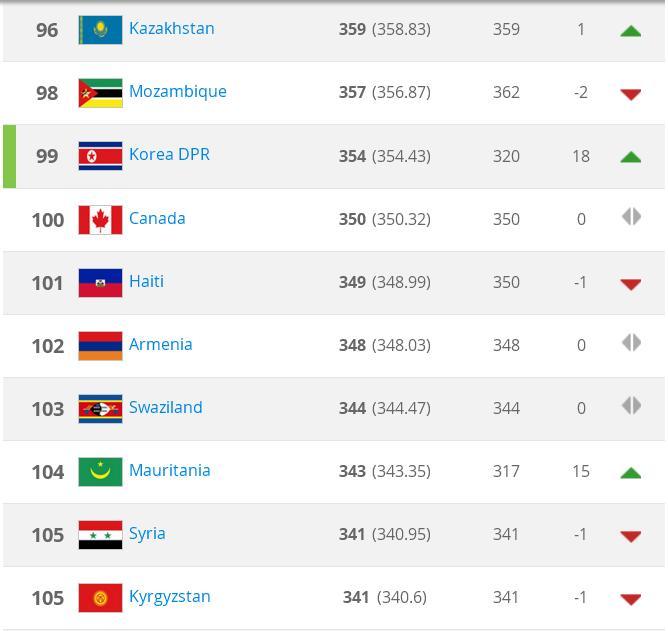668x631 pixels.
Task: Click the Syria flag icon
Action: pyautogui.click(x=101, y=535)
